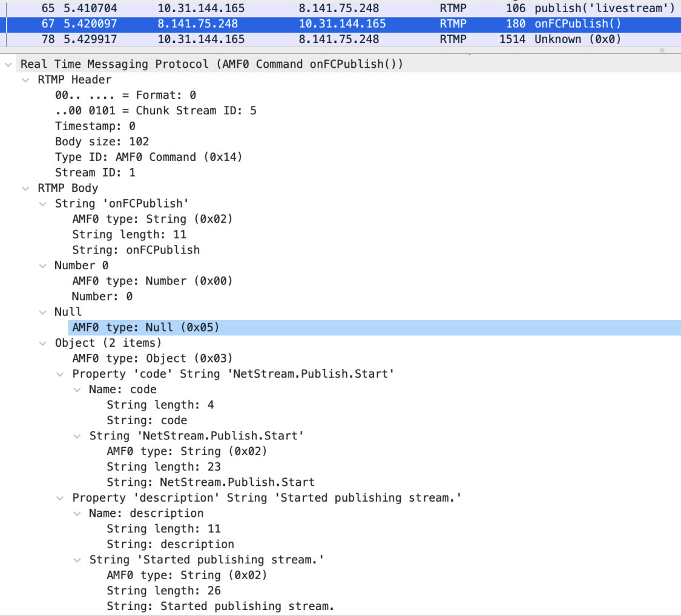Select 'String: Started publishing stream.' line
The height and width of the screenshot is (616, 681).
point(220,606)
